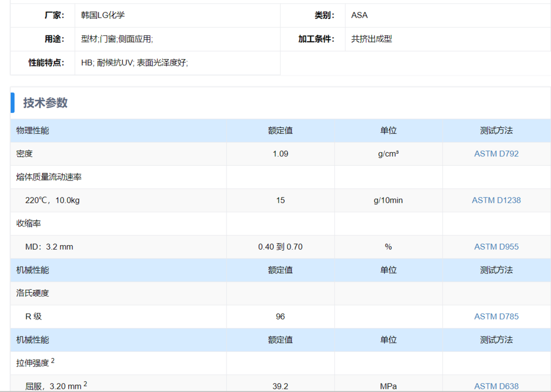Click the g/10min unit cell

[388, 200]
